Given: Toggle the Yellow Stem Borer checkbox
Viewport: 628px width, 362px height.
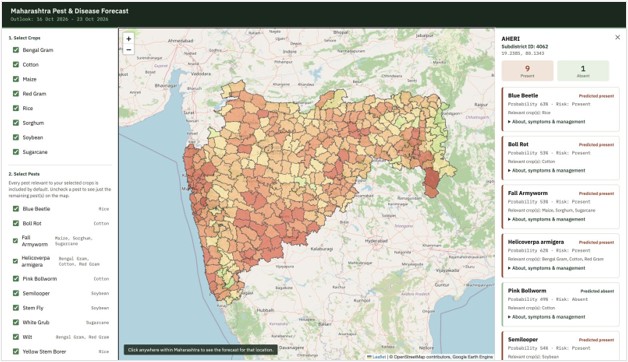Looking at the screenshot, I should tap(16, 352).
